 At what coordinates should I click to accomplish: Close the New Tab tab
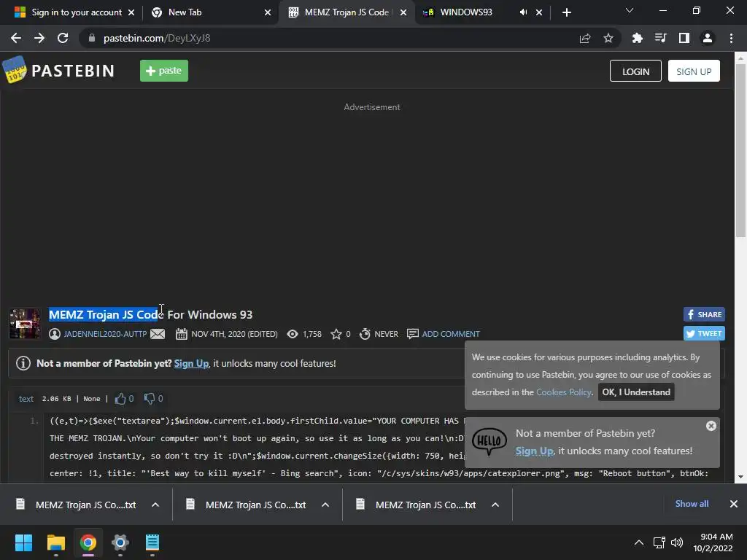[x=268, y=12]
